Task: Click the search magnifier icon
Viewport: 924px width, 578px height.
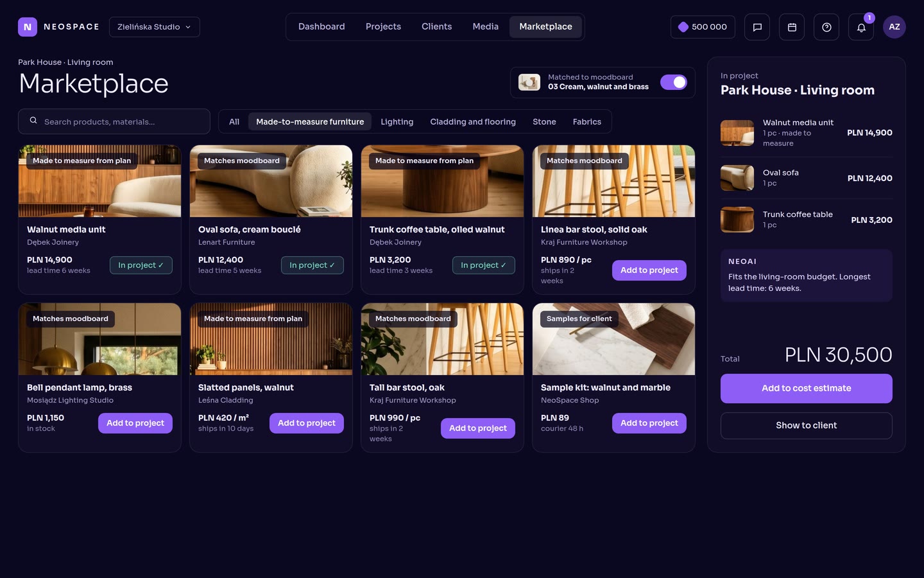Action: click(33, 121)
